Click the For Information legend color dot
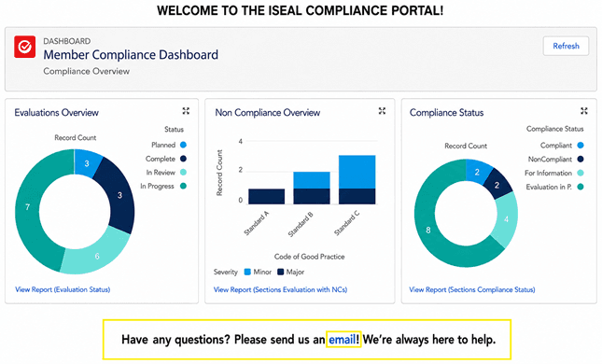Screen dimensions: 602x364 tap(581, 174)
